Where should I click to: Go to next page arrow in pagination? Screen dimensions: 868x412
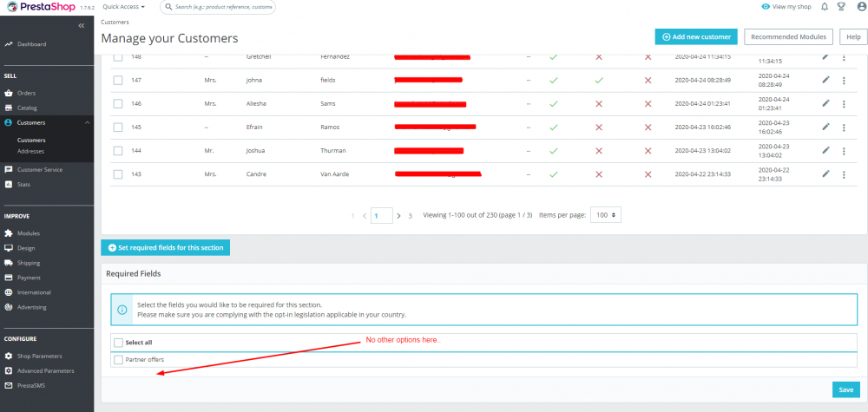click(x=398, y=216)
